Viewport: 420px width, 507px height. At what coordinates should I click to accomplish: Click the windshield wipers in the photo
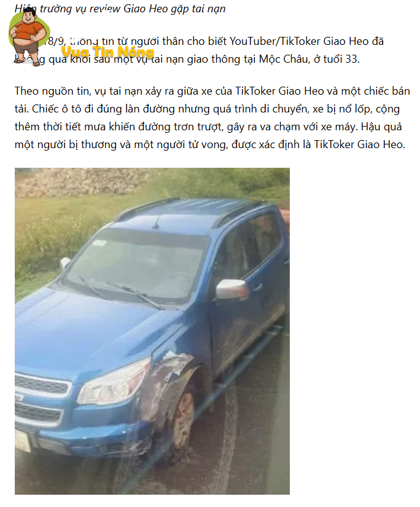point(121,291)
